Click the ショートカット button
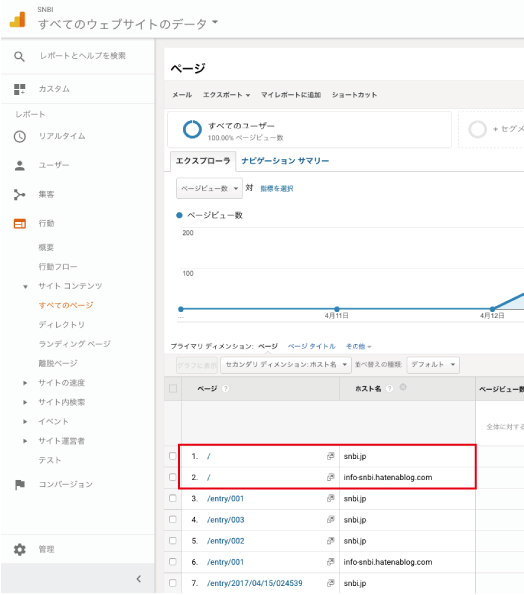The height and width of the screenshot is (595, 524). point(354,95)
